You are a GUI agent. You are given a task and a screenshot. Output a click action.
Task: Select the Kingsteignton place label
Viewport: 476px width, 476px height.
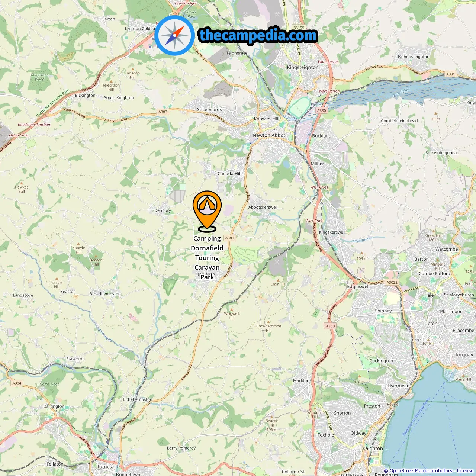303,67
